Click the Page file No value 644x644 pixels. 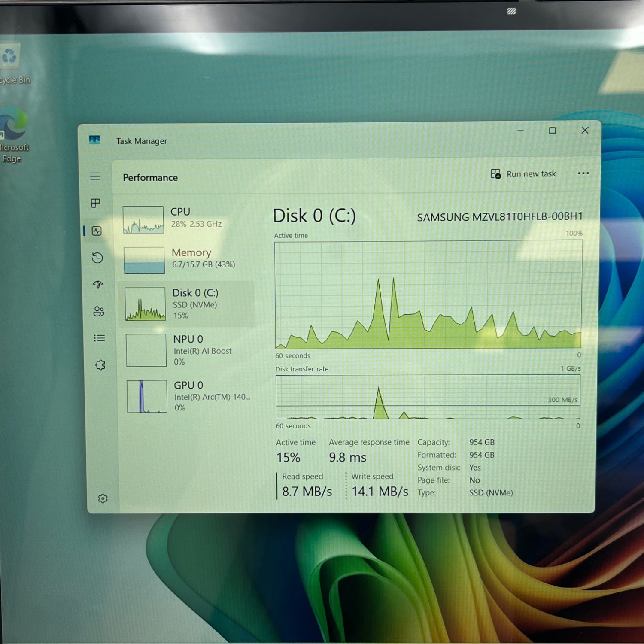(474, 480)
